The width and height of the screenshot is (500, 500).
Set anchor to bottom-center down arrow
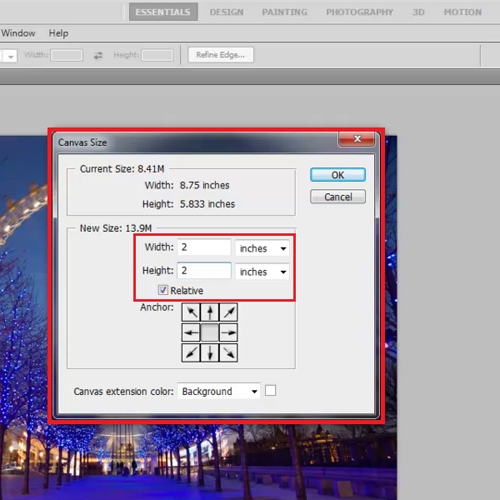click(x=210, y=353)
